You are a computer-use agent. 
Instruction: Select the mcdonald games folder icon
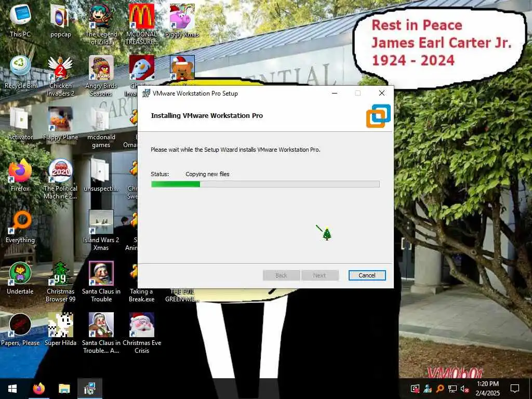pyautogui.click(x=101, y=128)
